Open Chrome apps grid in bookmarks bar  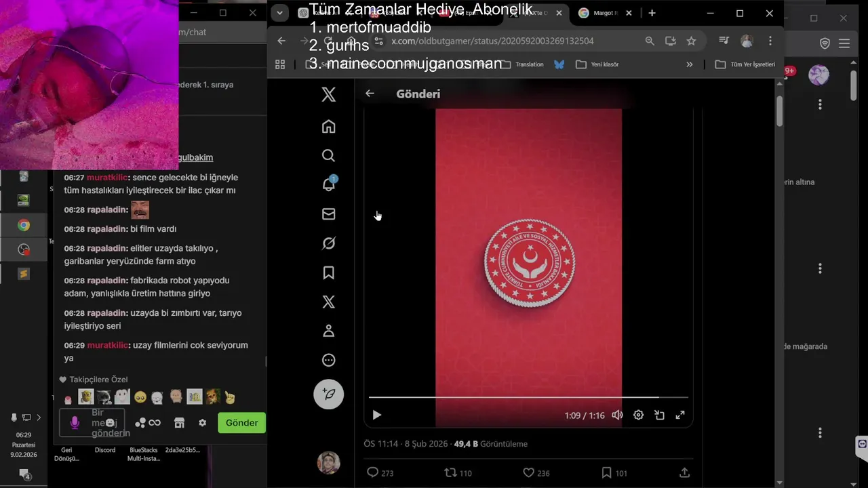point(279,64)
